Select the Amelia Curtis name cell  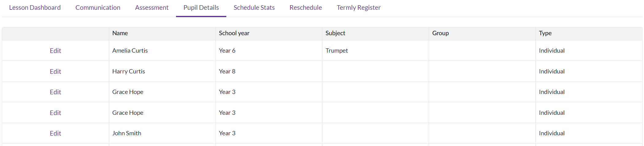[x=162, y=51]
